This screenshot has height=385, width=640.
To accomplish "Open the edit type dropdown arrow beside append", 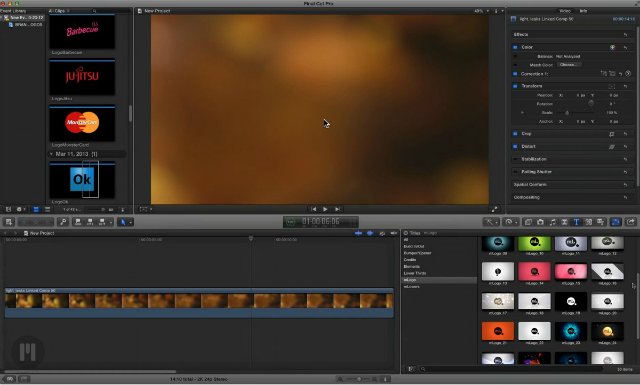I will point(111,223).
